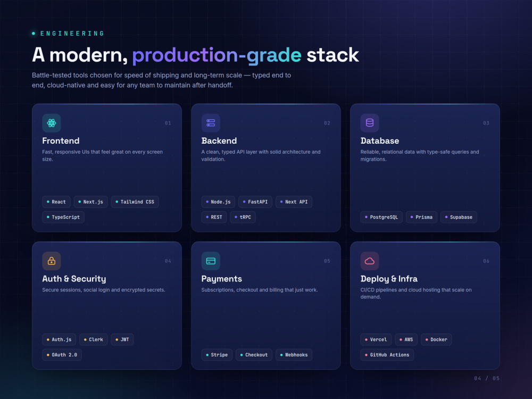The height and width of the screenshot is (399, 532).
Task: Click 'Reliable, relational data' description
Action: 420,155
